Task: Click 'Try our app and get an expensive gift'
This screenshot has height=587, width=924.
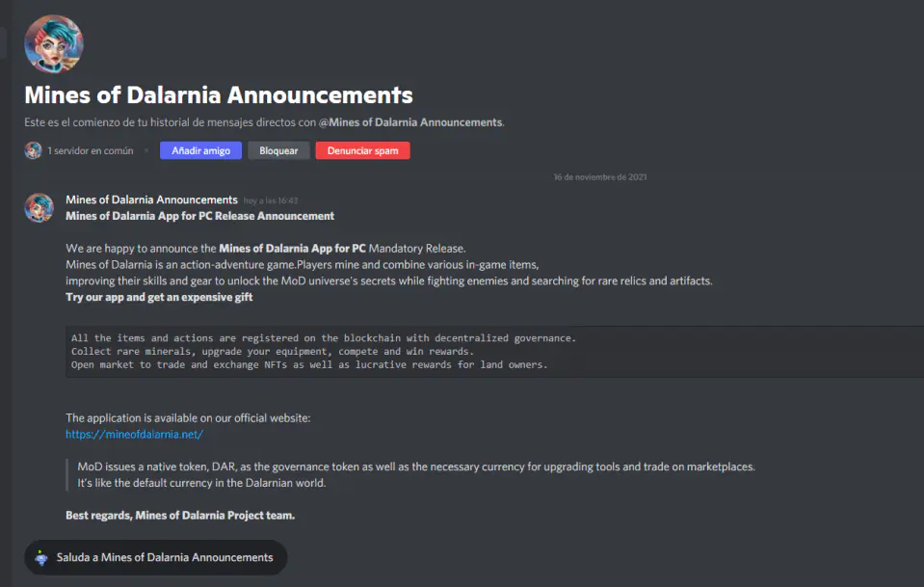Action: [x=159, y=297]
